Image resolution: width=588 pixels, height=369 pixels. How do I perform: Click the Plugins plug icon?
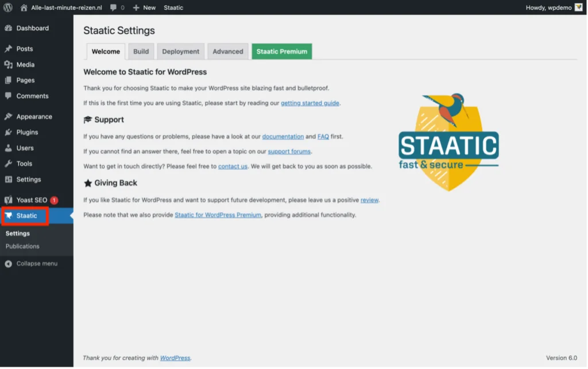[8, 132]
